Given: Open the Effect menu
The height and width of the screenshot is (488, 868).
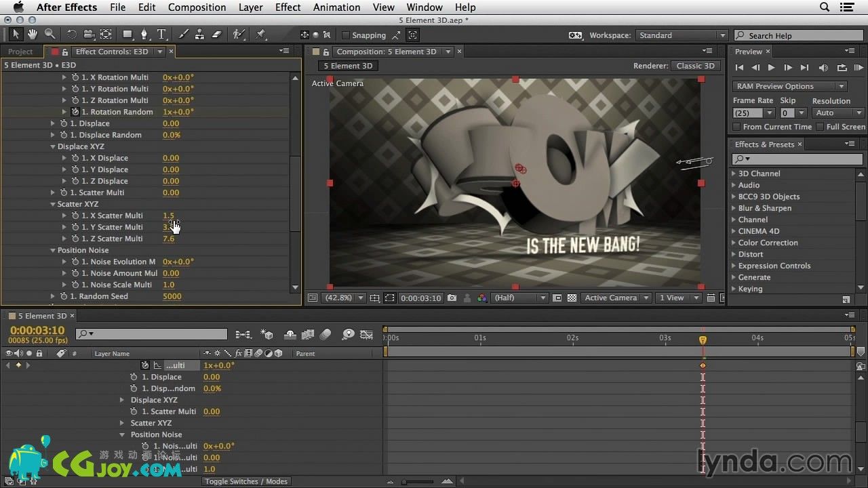Looking at the screenshot, I should point(288,7).
